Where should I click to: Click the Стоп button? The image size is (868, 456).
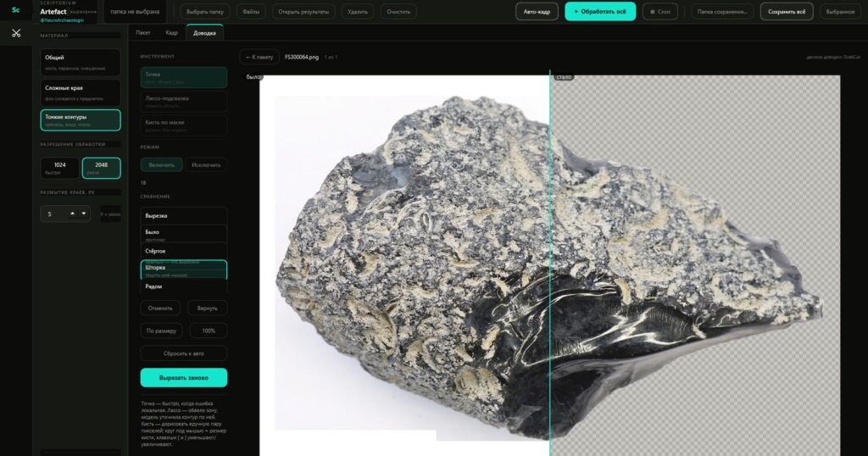tap(660, 12)
